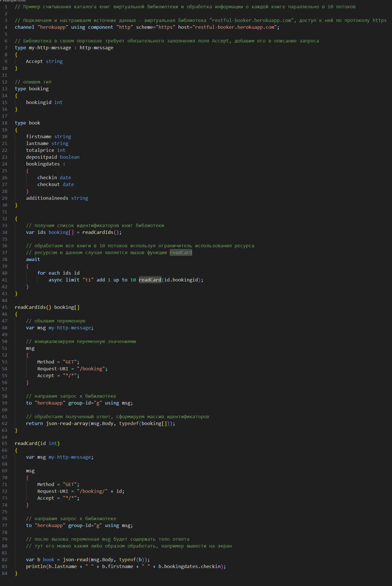Click the checkout date field

click(55, 184)
